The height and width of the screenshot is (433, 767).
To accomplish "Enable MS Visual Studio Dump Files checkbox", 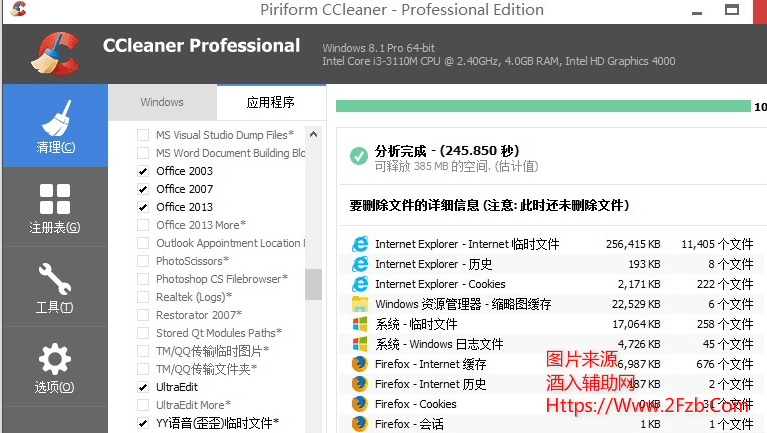I will [x=143, y=135].
